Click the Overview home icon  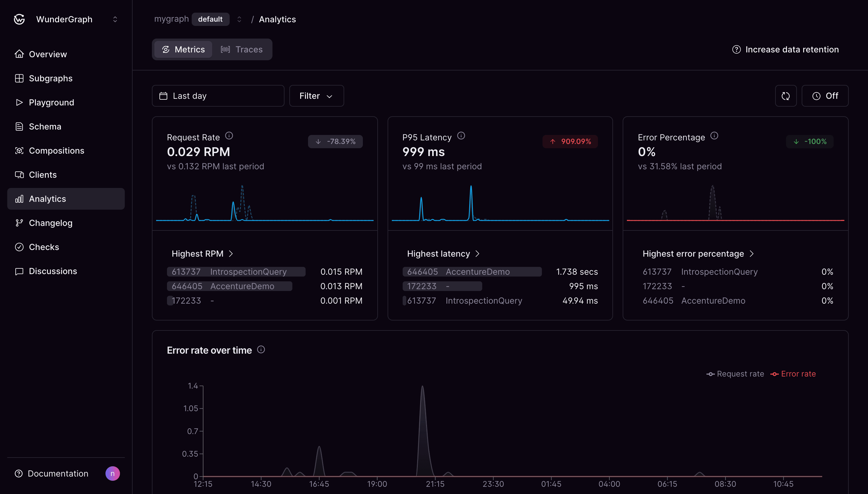tap(19, 54)
